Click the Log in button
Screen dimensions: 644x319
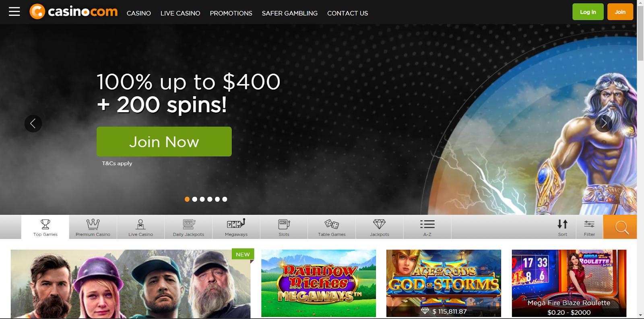pyautogui.click(x=588, y=12)
